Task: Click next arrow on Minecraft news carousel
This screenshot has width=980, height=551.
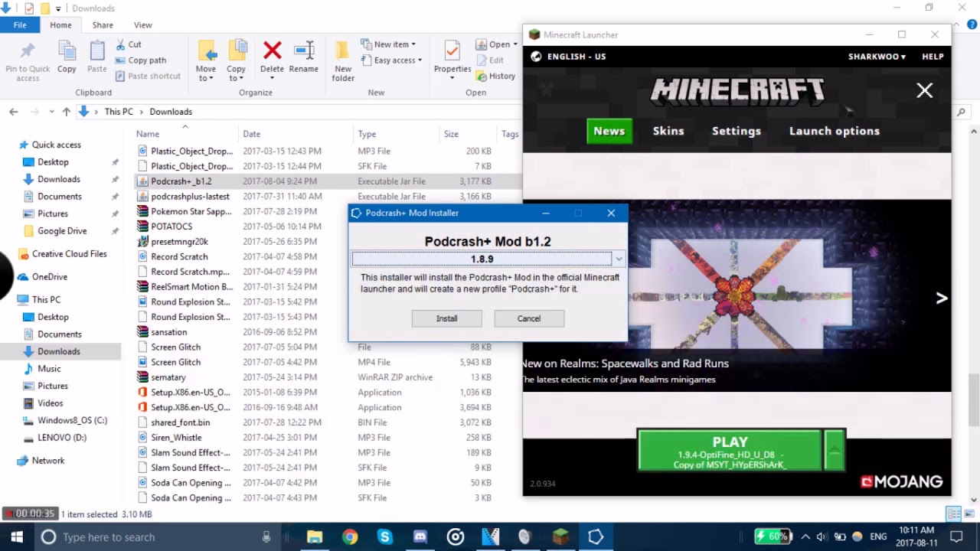Action: (x=942, y=298)
